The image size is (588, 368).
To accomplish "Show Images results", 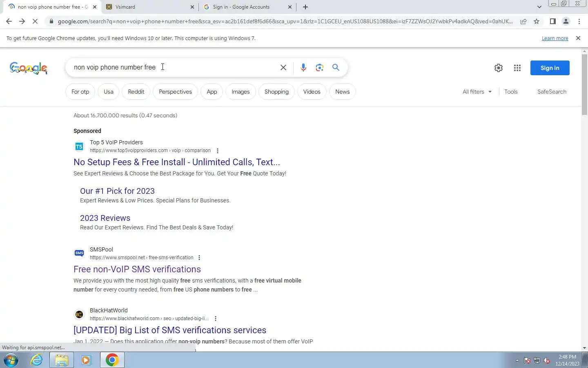I will click(241, 92).
